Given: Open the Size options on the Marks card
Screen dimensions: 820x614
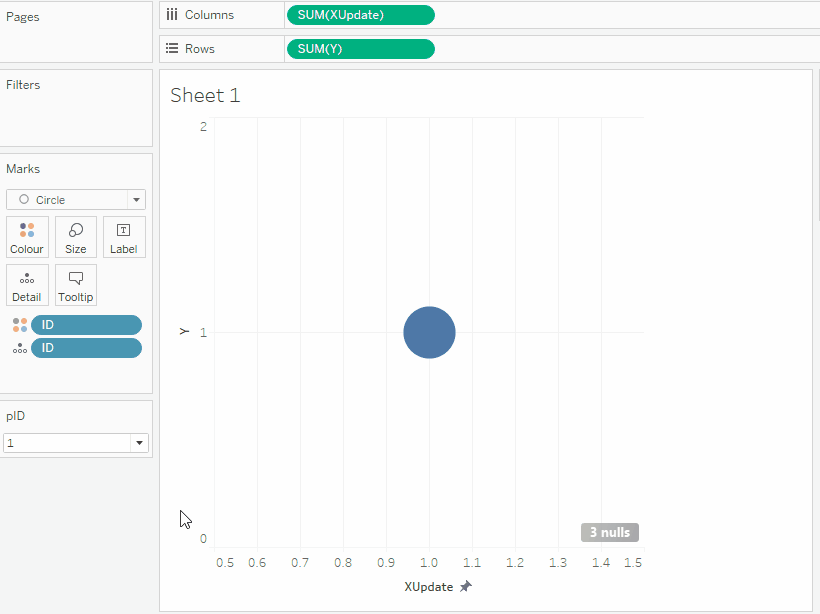Looking at the screenshot, I should (75, 237).
